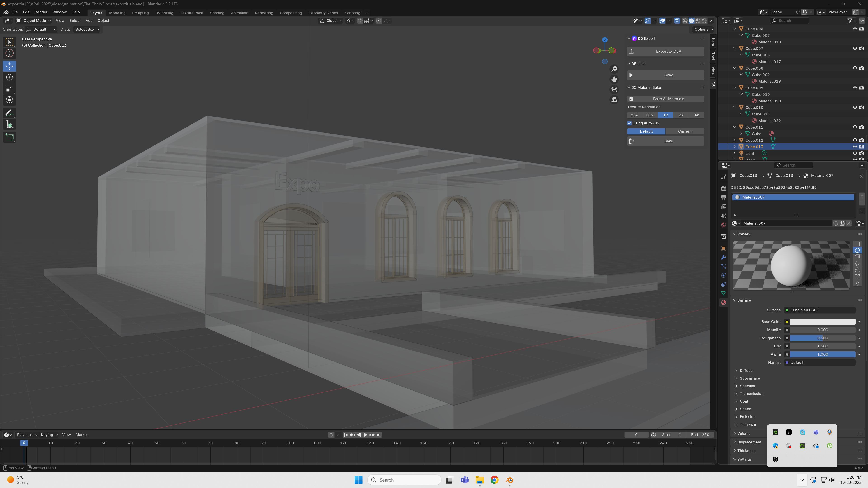The image size is (868, 488).
Task: Toggle camera view in viewport
Action: tap(614, 90)
